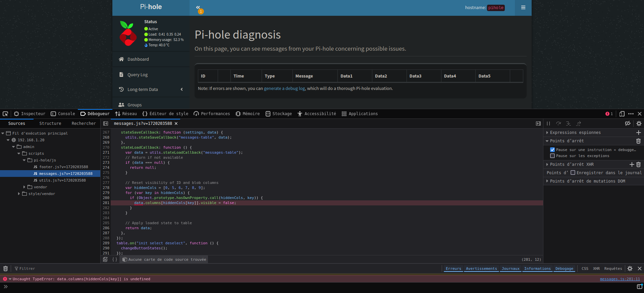Toggle the breakpoints pane collapse icon
644x293 pixels.
pos(538,124)
